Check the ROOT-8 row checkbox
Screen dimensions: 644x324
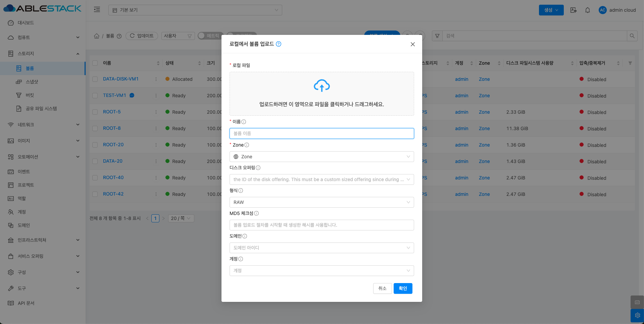tap(95, 128)
